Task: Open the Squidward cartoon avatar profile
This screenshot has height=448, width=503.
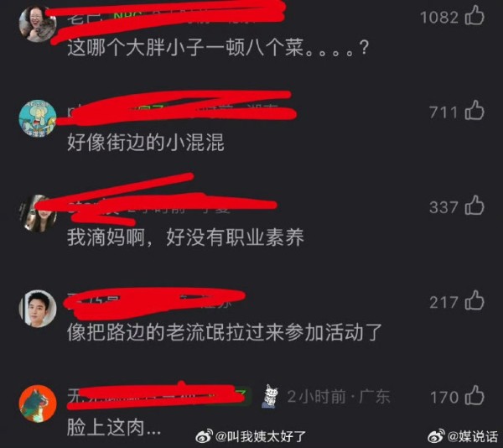Action: (38, 118)
